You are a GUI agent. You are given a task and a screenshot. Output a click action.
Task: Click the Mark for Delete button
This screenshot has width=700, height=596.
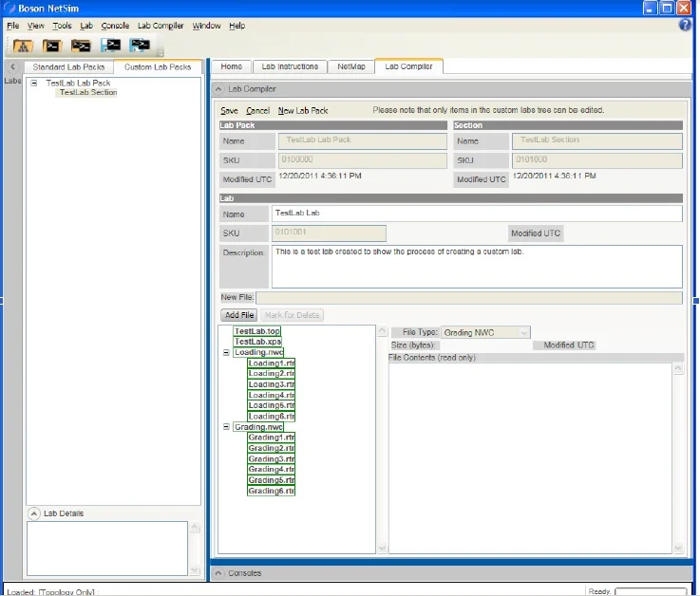(292, 315)
